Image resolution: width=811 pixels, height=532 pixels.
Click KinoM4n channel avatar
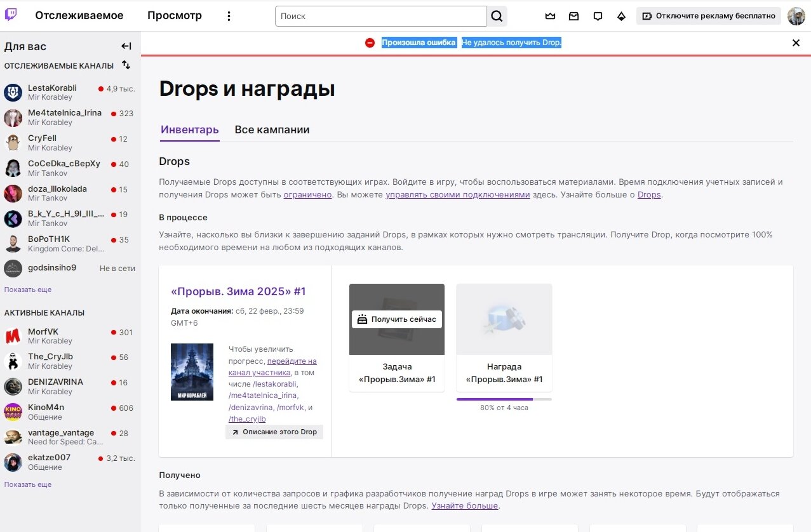point(13,412)
